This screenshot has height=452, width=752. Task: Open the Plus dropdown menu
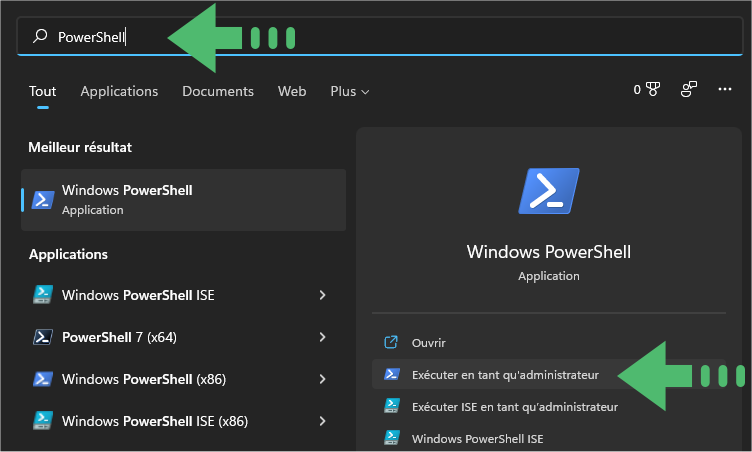pos(350,91)
